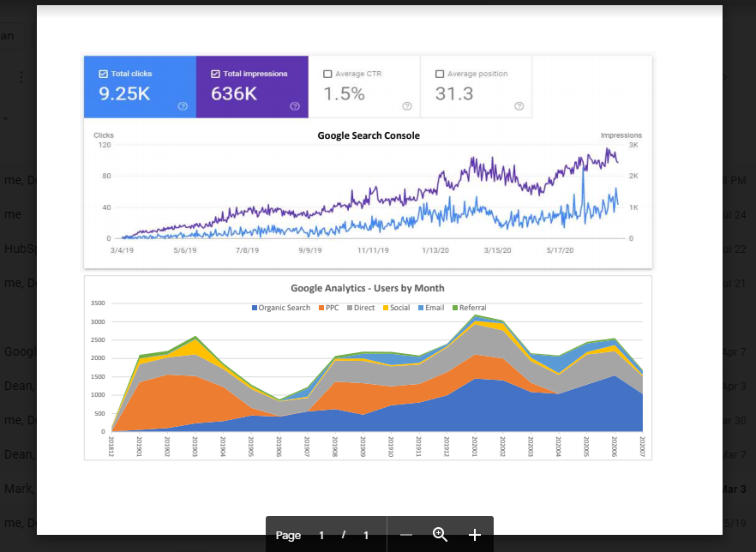This screenshot has height=552, width=756.
Task: Select the 636K total impressions value
Action: pos(234,93)
